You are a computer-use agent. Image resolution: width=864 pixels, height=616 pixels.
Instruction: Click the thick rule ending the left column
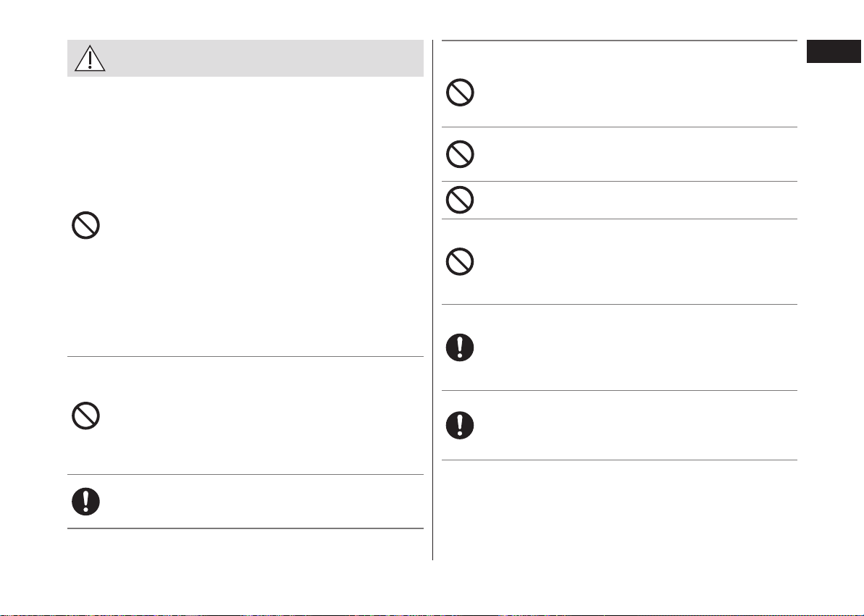[x=246, y=528]
